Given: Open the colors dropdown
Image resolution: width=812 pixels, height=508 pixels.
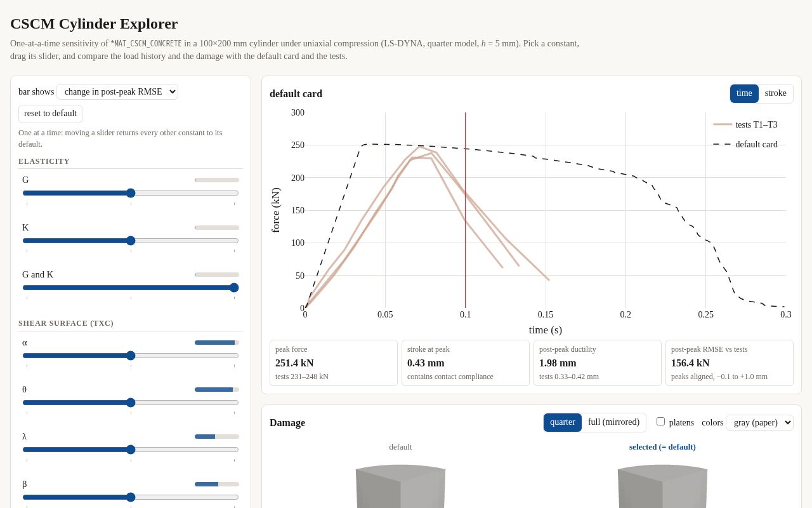Looking at the screenshot, I should 759,422.
